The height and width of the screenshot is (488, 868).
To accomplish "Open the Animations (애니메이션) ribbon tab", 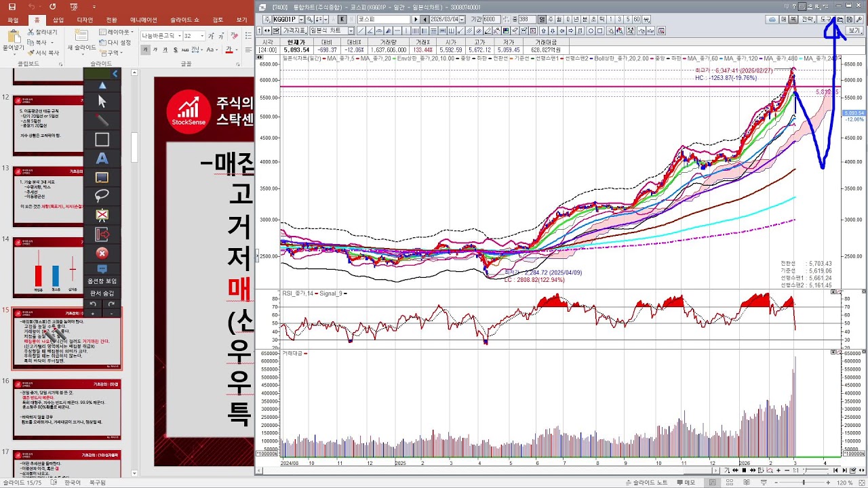I will (x=143, y=20).
